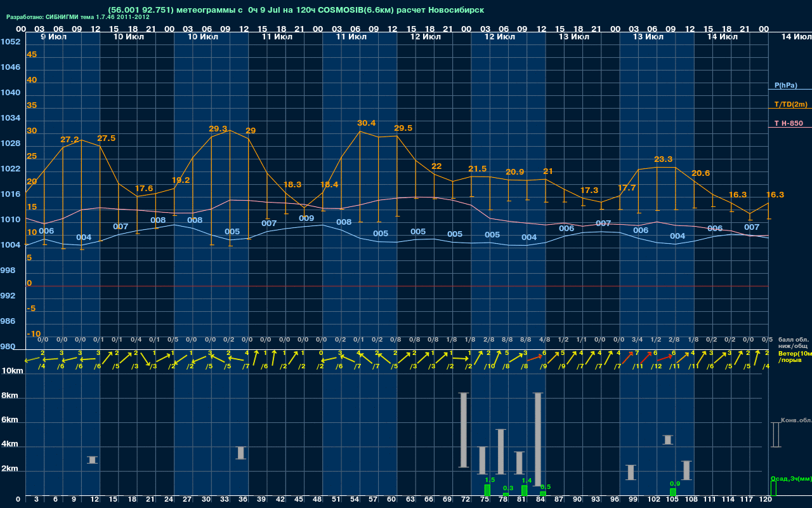Viewport: 812px width, 508px height.
Task: Click the 48 forecast hour label
Action: (317, 500)
